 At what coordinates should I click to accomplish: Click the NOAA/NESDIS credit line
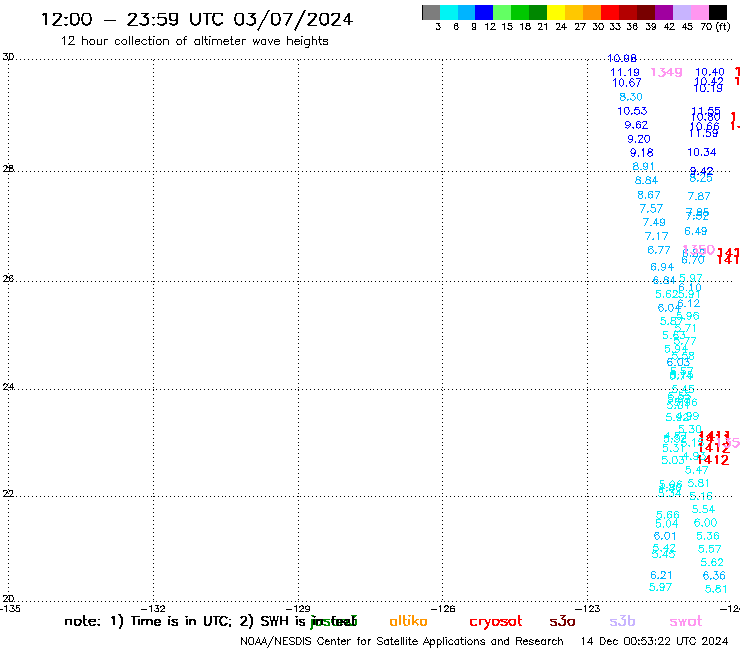click(402, 641)
